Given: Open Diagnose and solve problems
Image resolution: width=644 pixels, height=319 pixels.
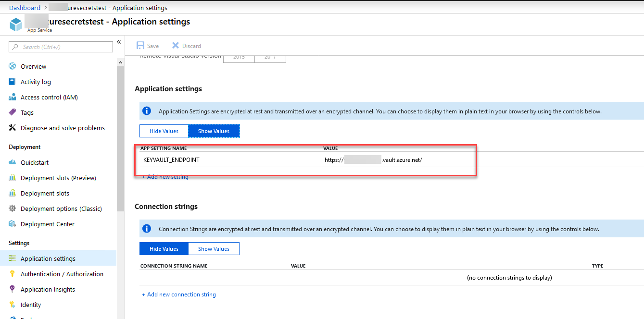Looking at the screenshot, I should pyautogui.click(x=11, y=128).
